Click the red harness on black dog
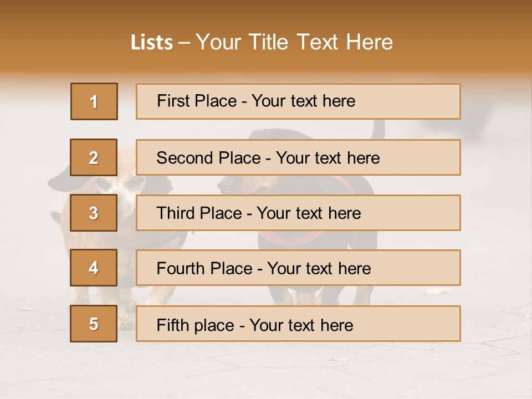 288,238
